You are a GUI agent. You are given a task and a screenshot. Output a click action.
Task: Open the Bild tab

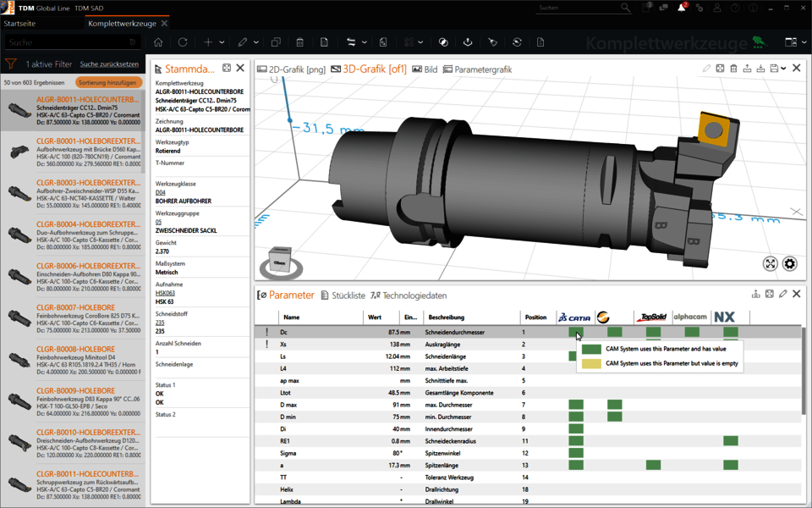[425, 69]
